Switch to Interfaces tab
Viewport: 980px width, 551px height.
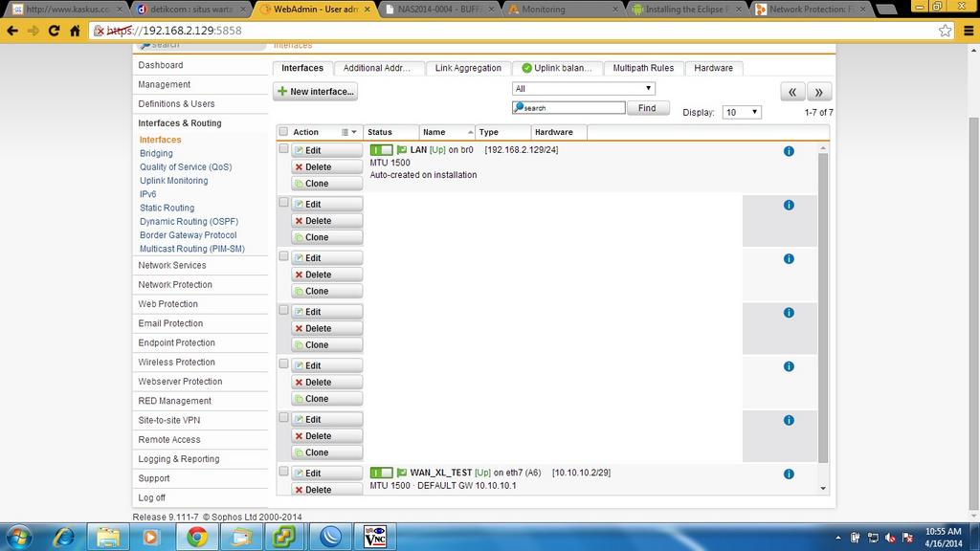302,68
